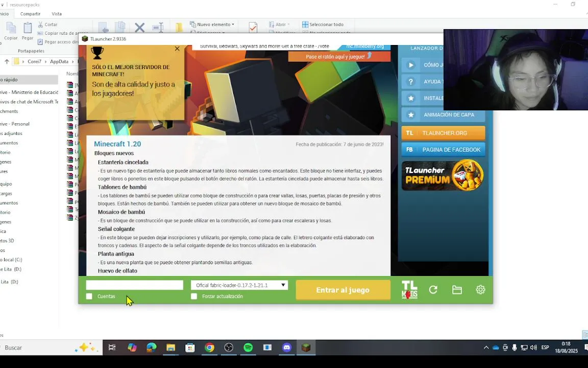This screenshot has height=368, width=588.
Task: Switch to Google Chrome on the taskbar
Action: pyautogui.click(x=210, y=348)
